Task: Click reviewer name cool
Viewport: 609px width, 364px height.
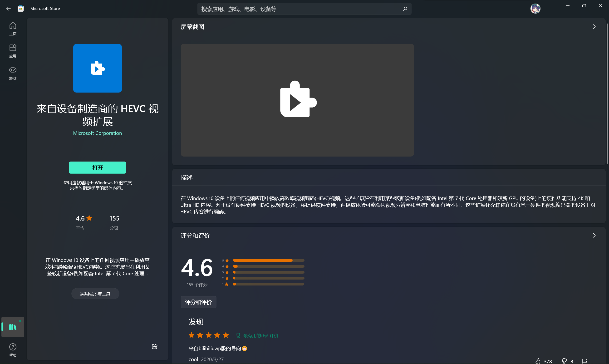Action: coord(193,359)
